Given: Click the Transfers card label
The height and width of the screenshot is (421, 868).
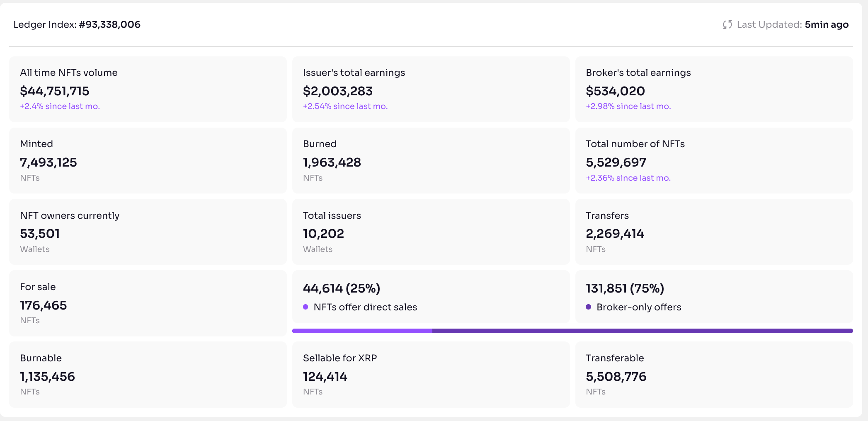Looking at the screenshot, I should coord(607,215).
